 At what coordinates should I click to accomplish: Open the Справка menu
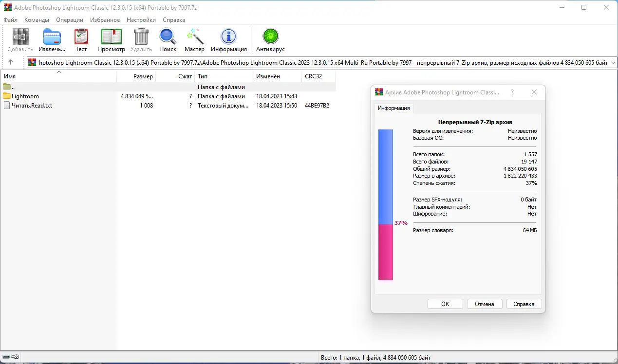(174, 20)
